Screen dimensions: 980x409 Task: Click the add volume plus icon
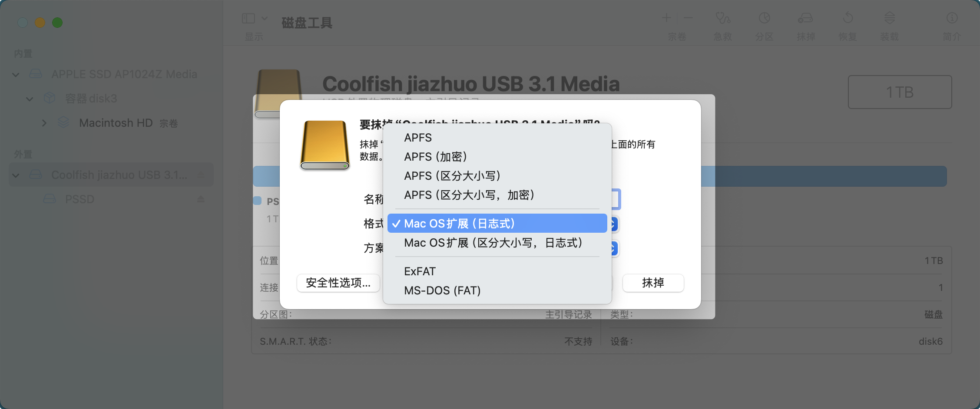tap(666, 18)
